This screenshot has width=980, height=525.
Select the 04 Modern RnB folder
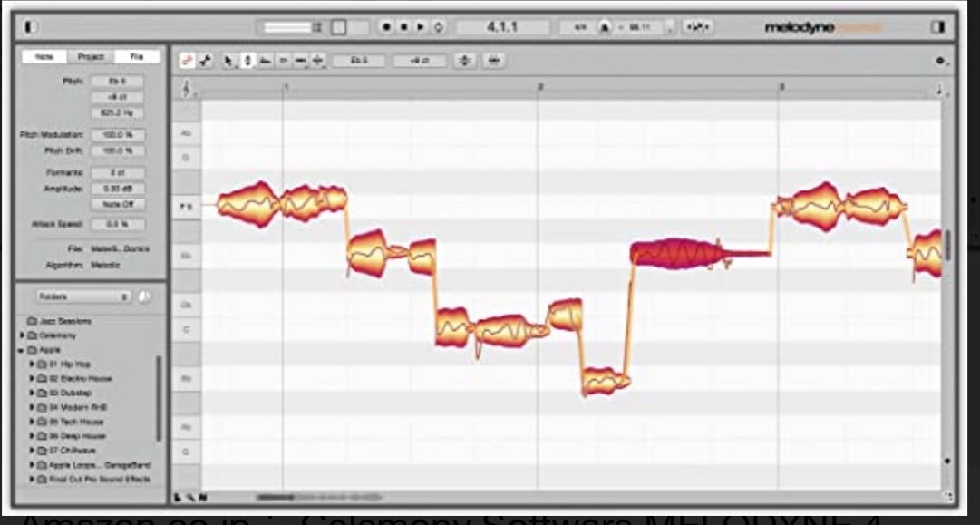72,407
